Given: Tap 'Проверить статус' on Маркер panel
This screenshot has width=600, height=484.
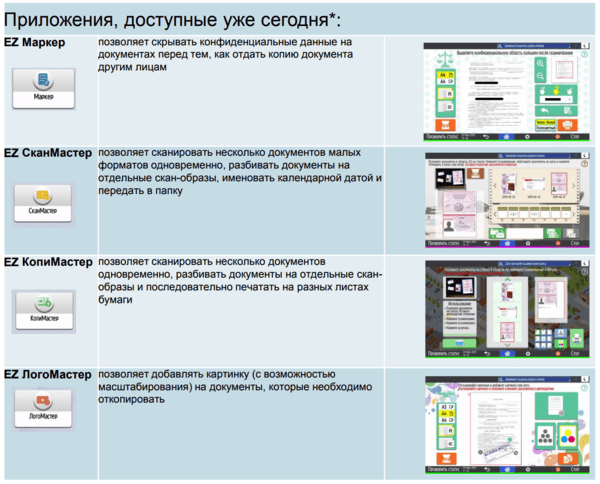Looking at the screenshot, I should 442,137.
